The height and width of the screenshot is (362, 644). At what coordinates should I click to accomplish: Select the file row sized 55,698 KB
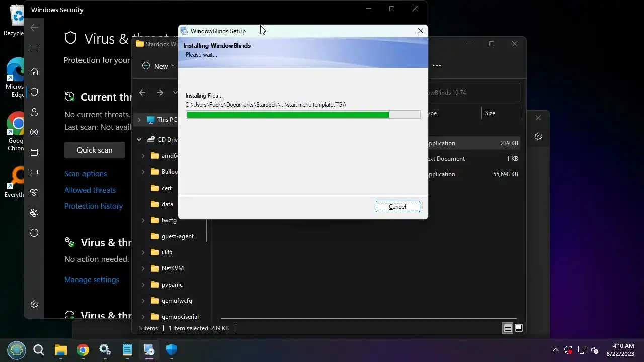tap(473, 174)
